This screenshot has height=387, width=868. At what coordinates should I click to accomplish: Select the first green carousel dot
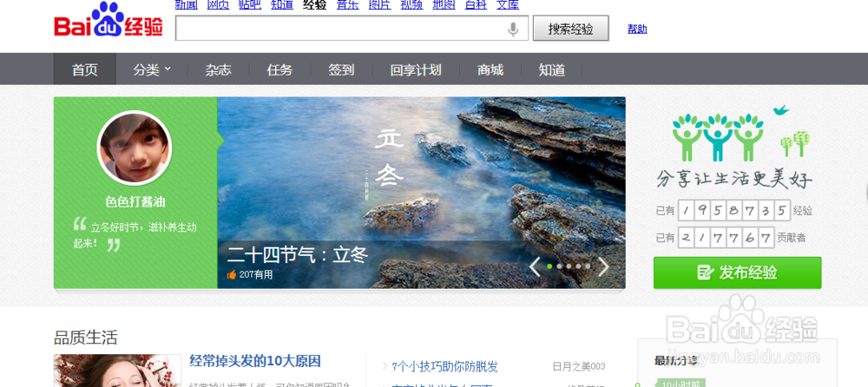point(549,266)
